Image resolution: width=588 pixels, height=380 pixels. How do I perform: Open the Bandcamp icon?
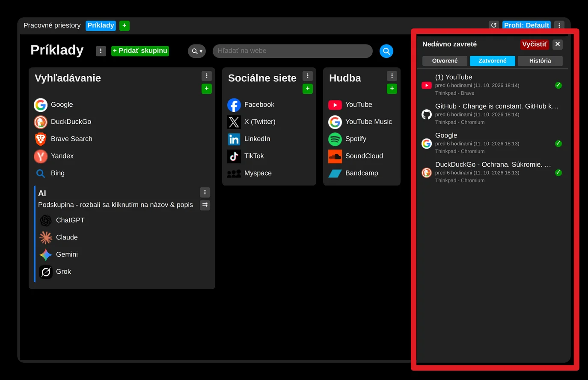[335, 173]
